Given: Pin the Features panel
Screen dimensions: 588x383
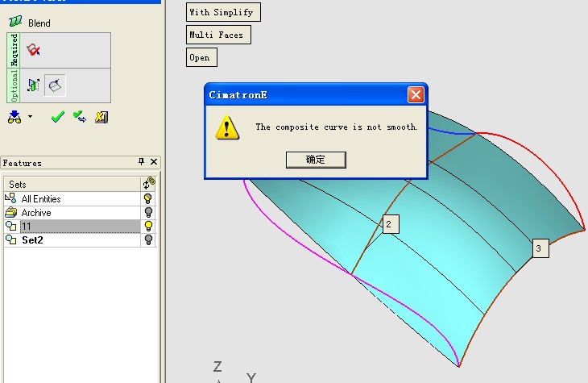Looking at the screenshot, I should coord(142,162).
